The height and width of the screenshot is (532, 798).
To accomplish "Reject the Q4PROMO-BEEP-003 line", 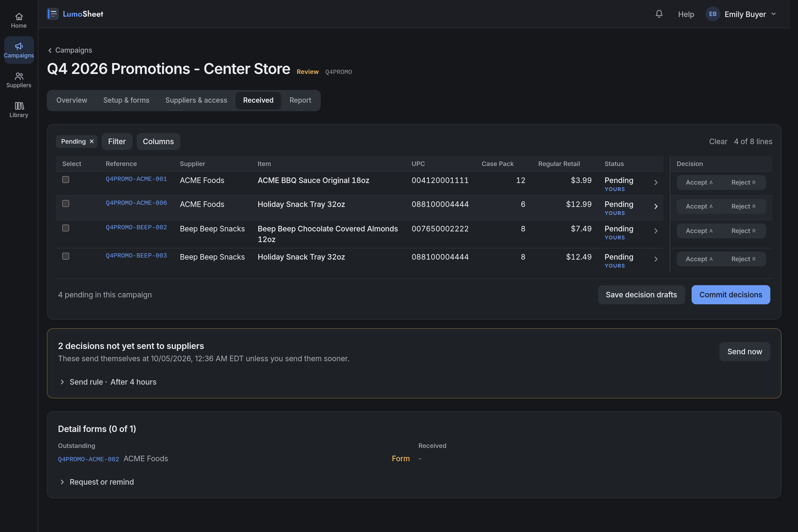I will [743, 259].
